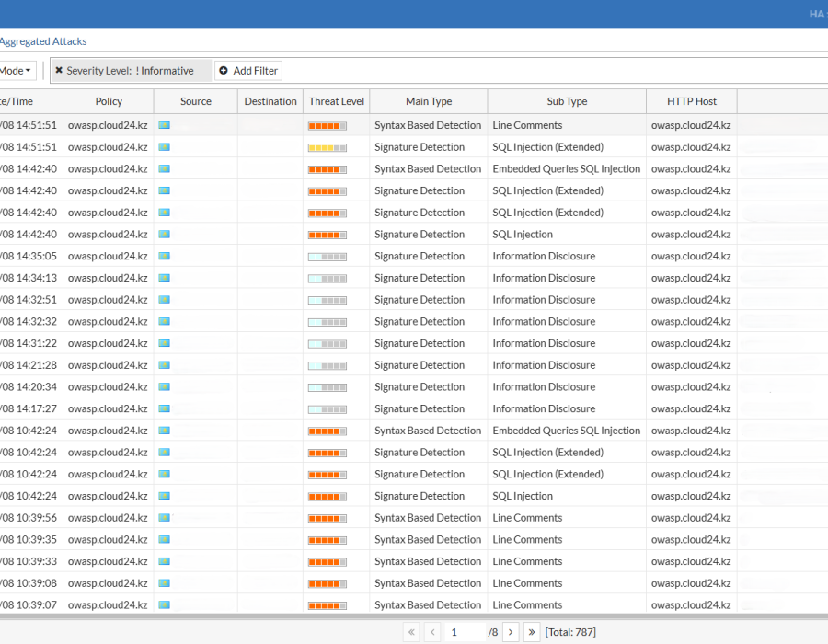Sort by Policy column header
Image resolution: width=828 pixels, height=644 pixels.
[x=109, y=101]
